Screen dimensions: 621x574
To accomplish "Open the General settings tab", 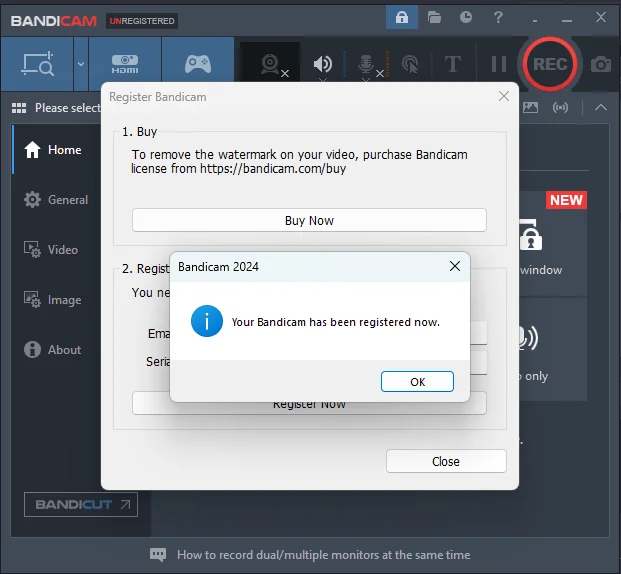I will (56, 200).
